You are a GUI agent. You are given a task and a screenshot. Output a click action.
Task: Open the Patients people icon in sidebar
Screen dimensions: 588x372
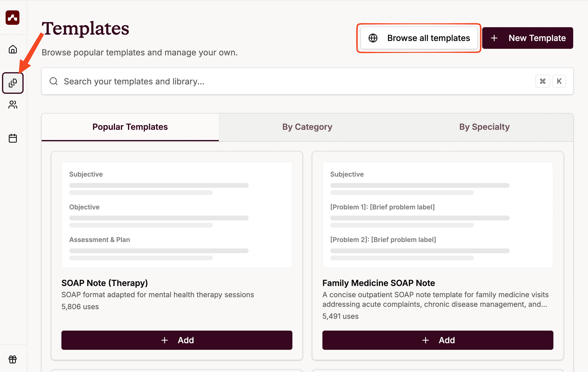(x=13, y=105)
